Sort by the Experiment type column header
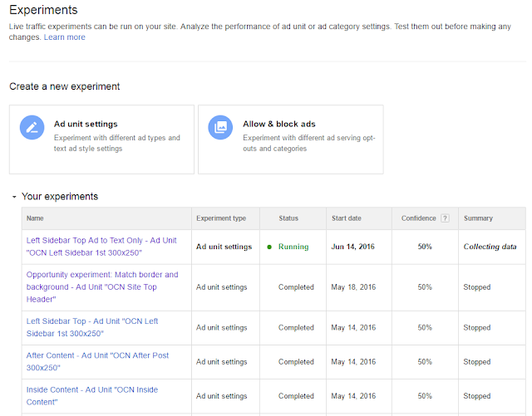532x416 pixels. [x=221, y=218]
